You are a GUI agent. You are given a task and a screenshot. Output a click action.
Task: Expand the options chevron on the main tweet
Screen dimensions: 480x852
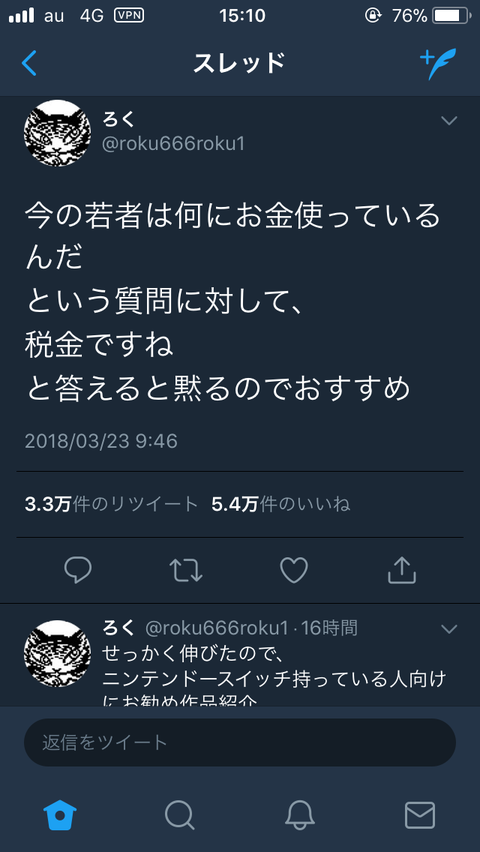pos(449,121)
